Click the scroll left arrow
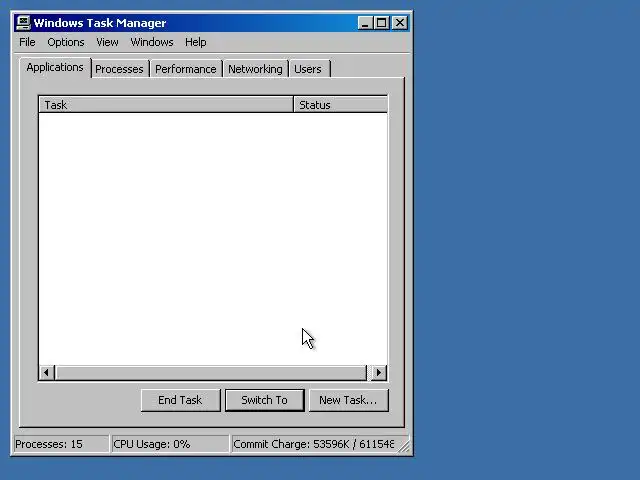Viewport: 640px width, 480px height. 47,373
